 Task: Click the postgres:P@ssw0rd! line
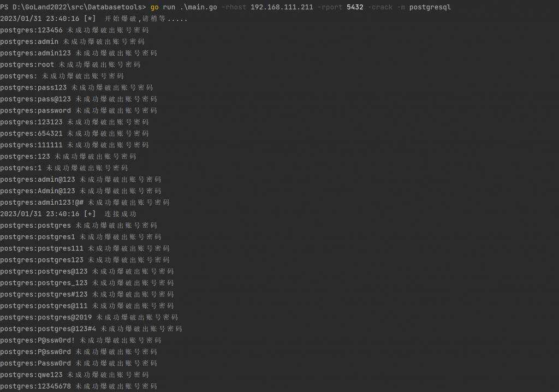click(x=81, y=340)
